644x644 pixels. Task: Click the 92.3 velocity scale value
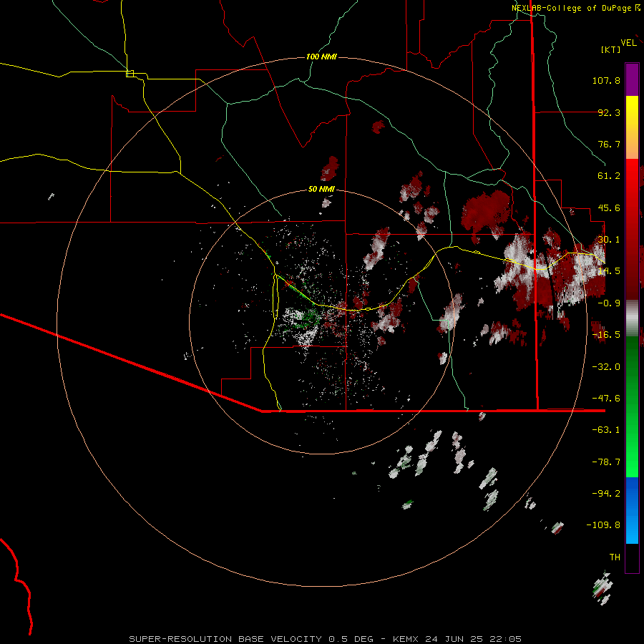coord(609,112)
